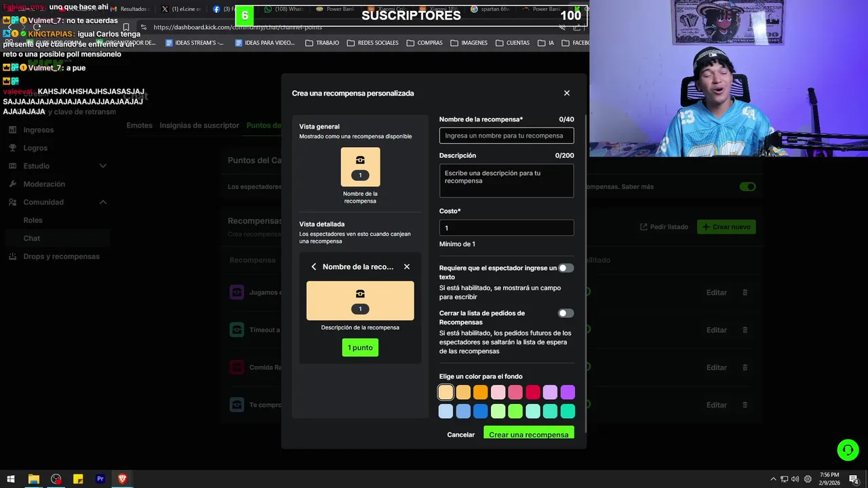The image size is (868, 488).
Task: Open the IMAGENES bookmarks folder
Action: tap(469, 43)
